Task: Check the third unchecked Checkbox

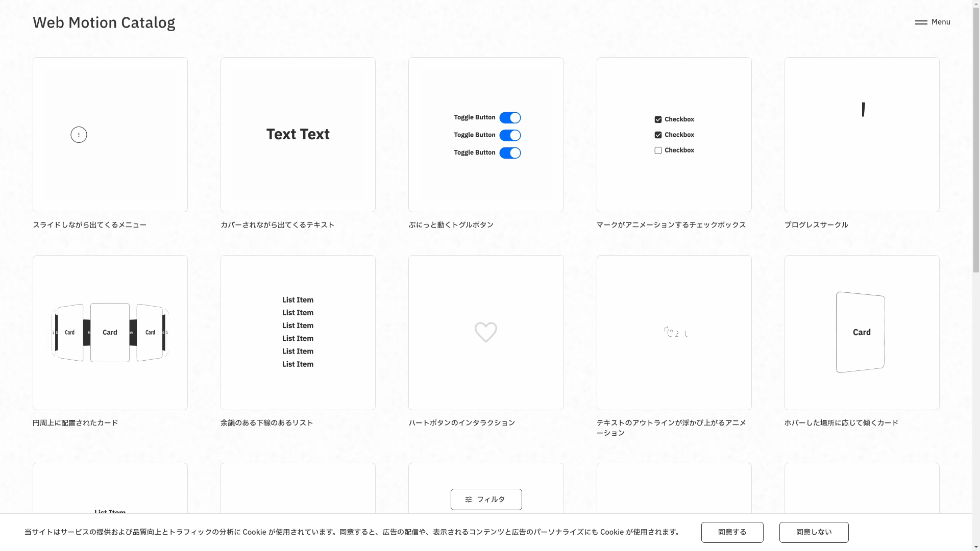Action: 658,151
